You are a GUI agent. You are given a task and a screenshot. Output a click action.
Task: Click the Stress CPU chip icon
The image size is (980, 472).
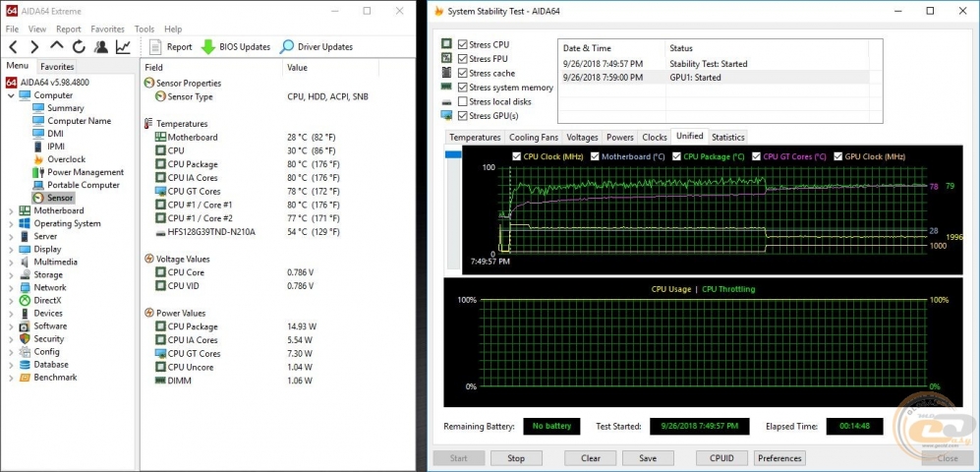[x=446, y=44]
